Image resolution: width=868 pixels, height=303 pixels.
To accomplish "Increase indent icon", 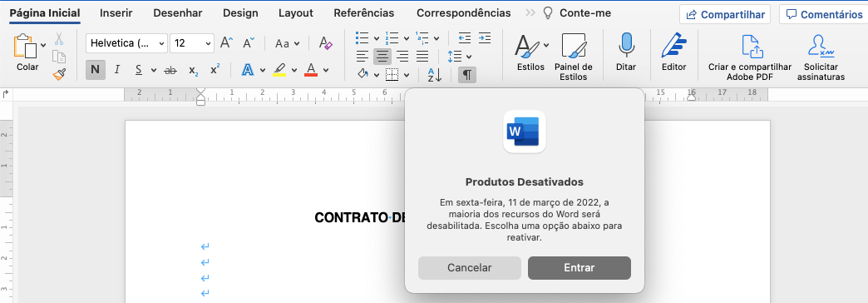I will [x=485, y=38].
